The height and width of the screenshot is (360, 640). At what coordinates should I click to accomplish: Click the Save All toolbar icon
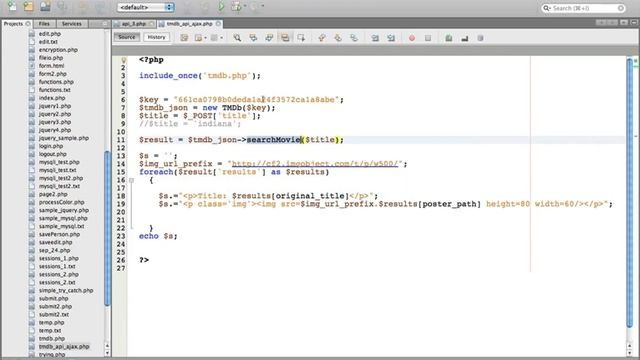pyautogui.click(x=62, y=7)
